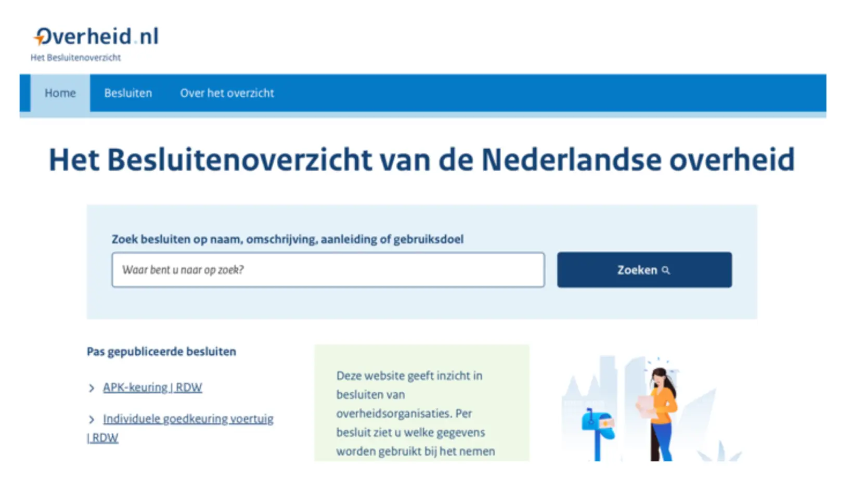Select the Home navigation tab

pyautogui.click(x=60, y=93)
